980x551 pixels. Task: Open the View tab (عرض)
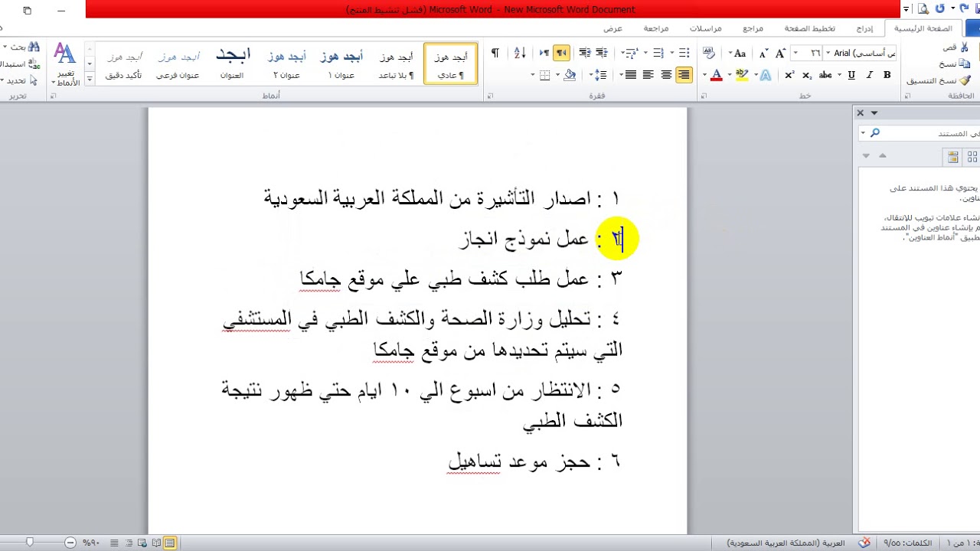(612, 28)
